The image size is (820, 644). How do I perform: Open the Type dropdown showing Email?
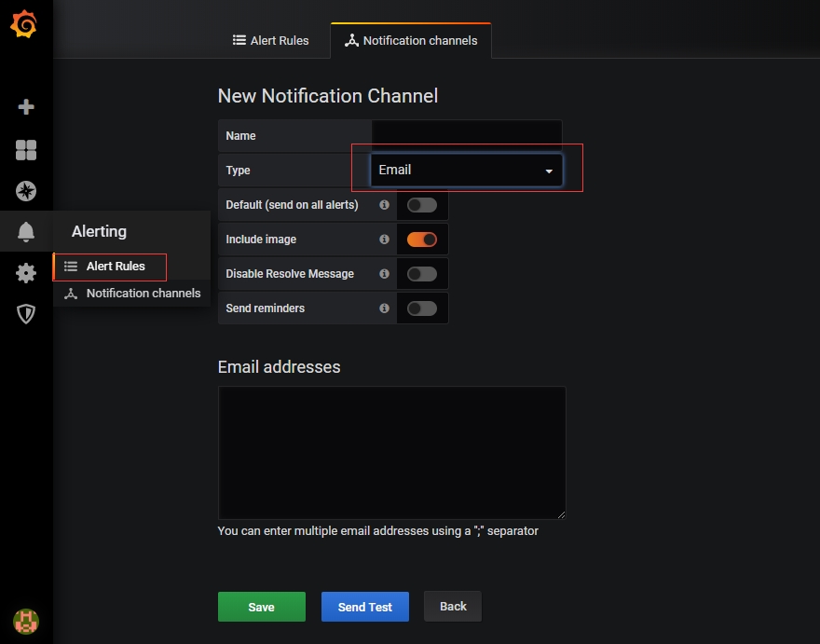click(466, 171)
